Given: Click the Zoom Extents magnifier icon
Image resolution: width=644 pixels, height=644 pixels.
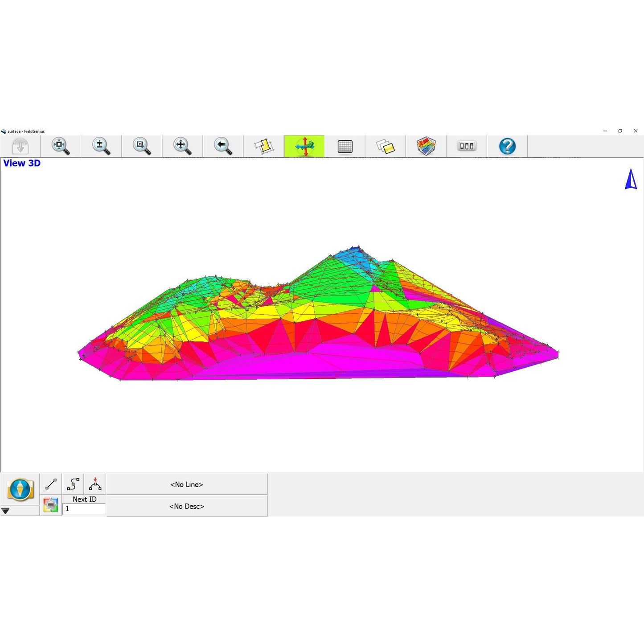Looking at the screenshot, I should coord(61,146).
